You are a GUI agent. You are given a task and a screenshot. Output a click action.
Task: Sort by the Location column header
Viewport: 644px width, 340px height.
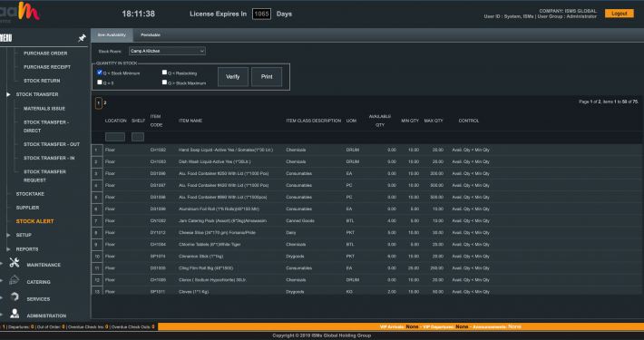tap(116, 121)
